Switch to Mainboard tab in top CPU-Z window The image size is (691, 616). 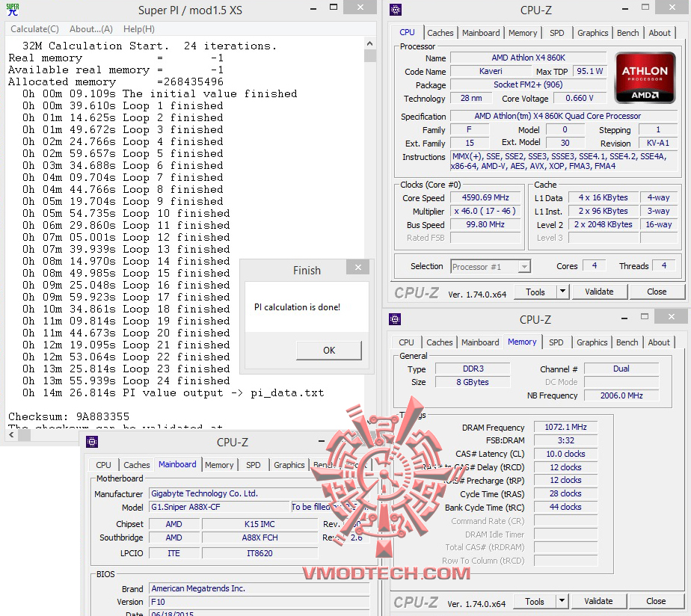tap(481, 33)
